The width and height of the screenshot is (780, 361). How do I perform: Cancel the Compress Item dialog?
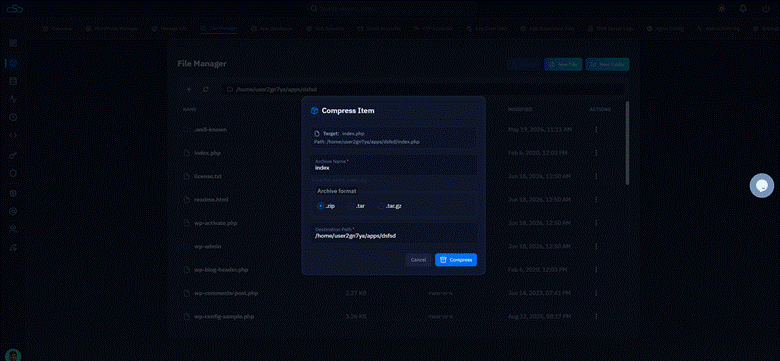point(418,260)
